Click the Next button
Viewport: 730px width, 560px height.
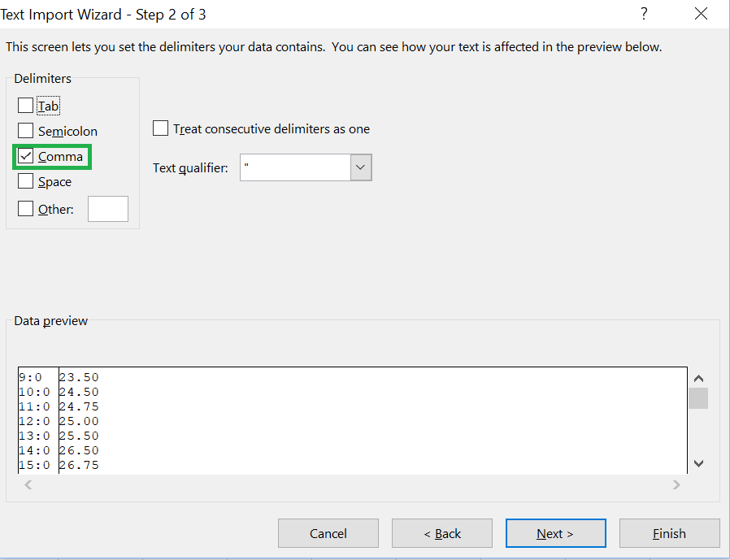pos(555,533)
